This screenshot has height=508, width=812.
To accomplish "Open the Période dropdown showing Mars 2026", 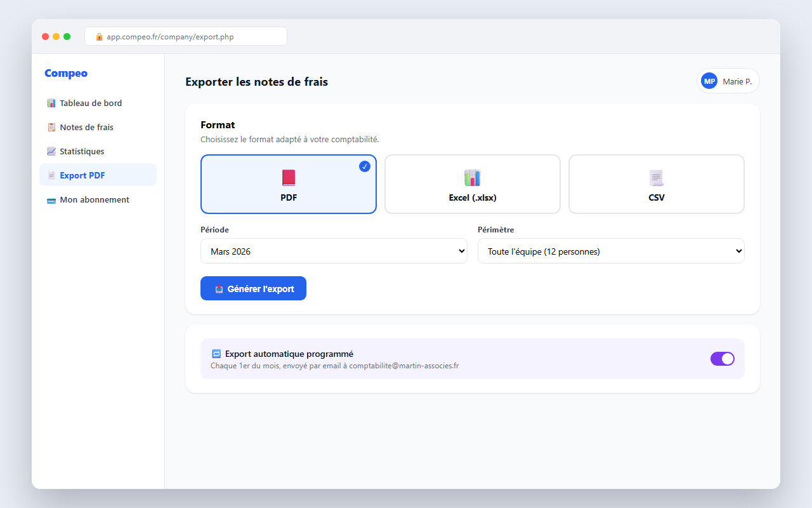I will click(334, 251).
